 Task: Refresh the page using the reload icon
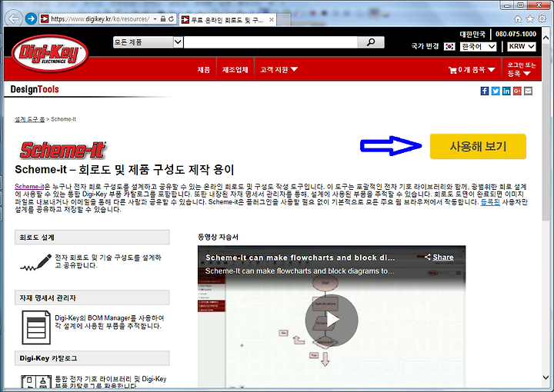click(172, 18)
